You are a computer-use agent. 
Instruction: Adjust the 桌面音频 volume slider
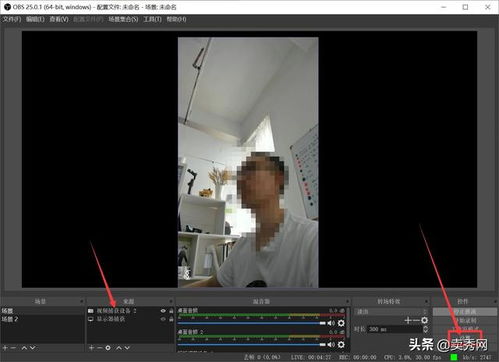click(252, 323)
